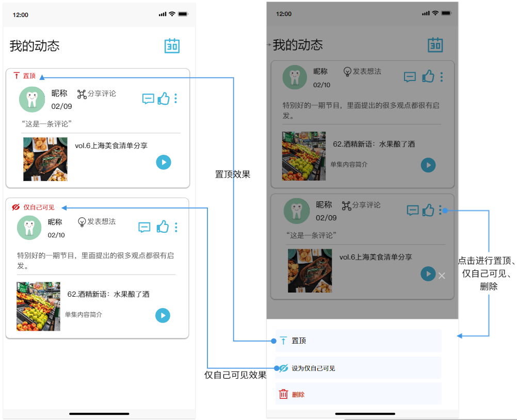The width and height of the screenshot is (517, 420).
Task: Play the vol.6上海美食清单分享 episode on left screen
Action: 164,162
